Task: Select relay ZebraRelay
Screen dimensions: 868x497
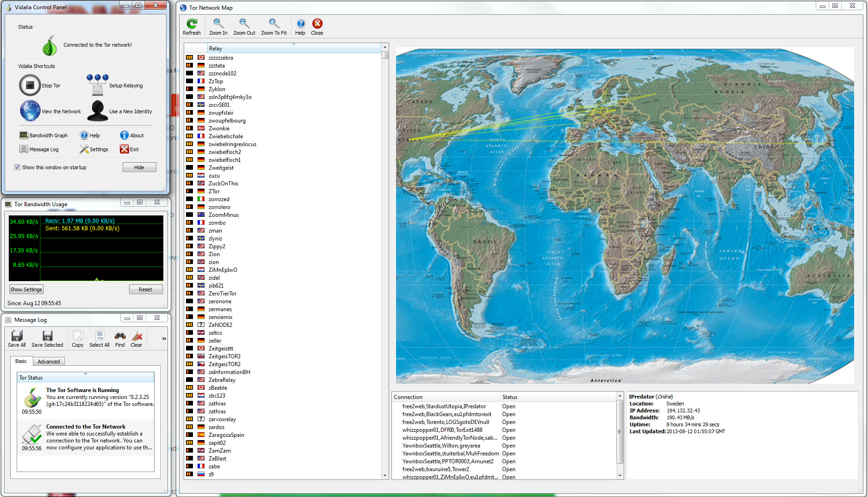Action: (x=283, y=380)
